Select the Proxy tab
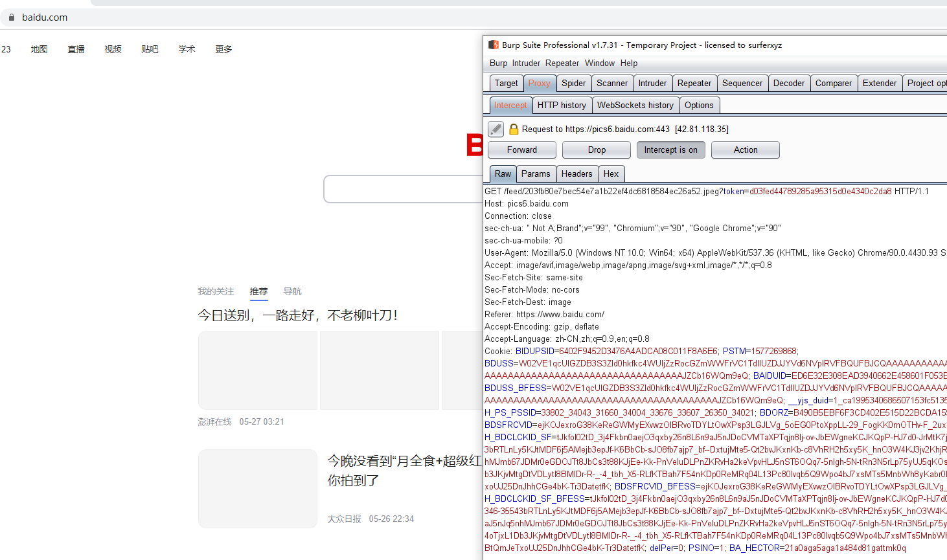Image resolution: width=947 pixels, height=560 pixels. [539, 84]
